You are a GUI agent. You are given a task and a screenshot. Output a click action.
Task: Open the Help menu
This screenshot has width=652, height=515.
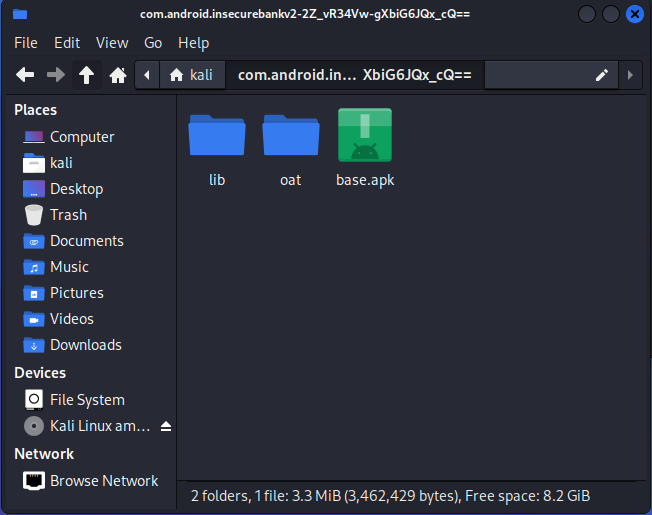[x=193, y=43]
